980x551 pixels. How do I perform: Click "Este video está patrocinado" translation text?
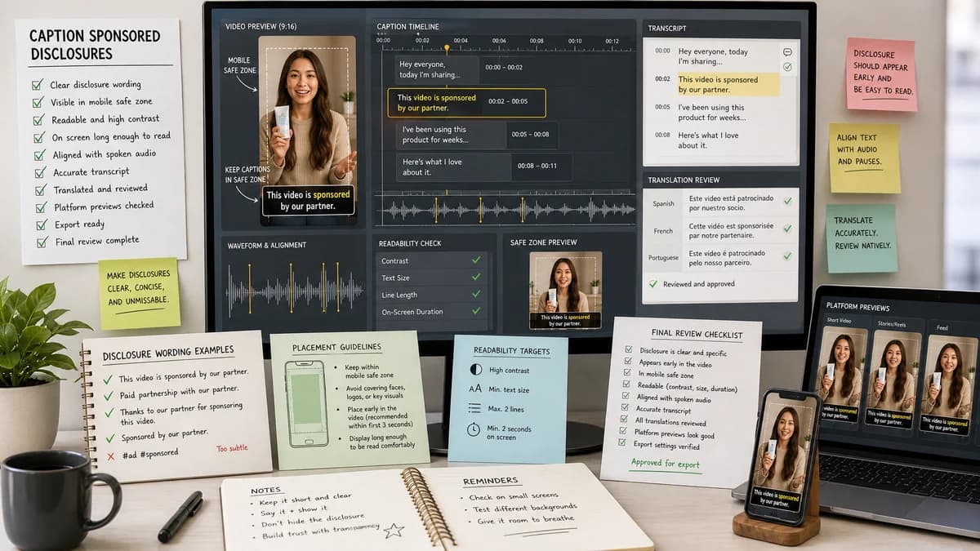point(732,202)
